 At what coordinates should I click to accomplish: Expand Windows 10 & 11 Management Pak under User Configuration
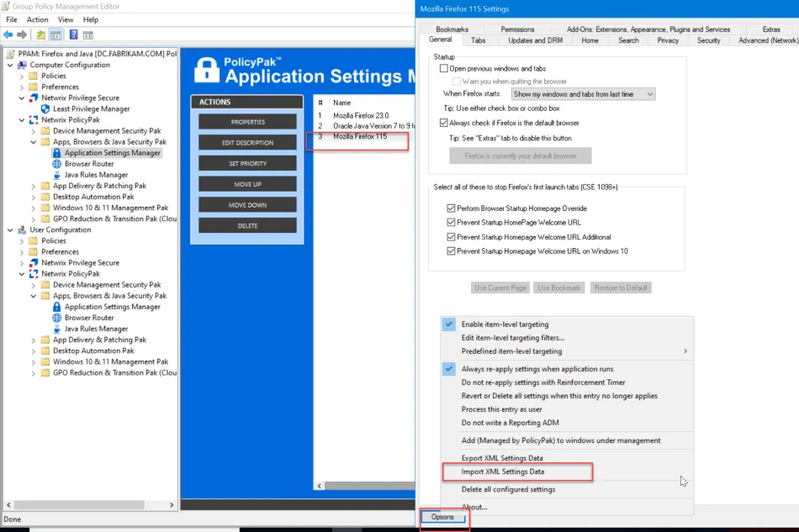[x=34, y=362]
